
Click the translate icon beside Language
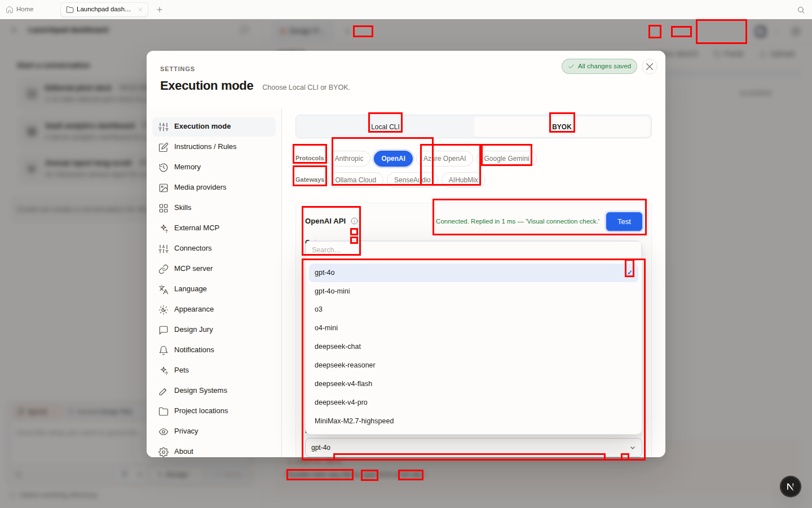[164, 289]
